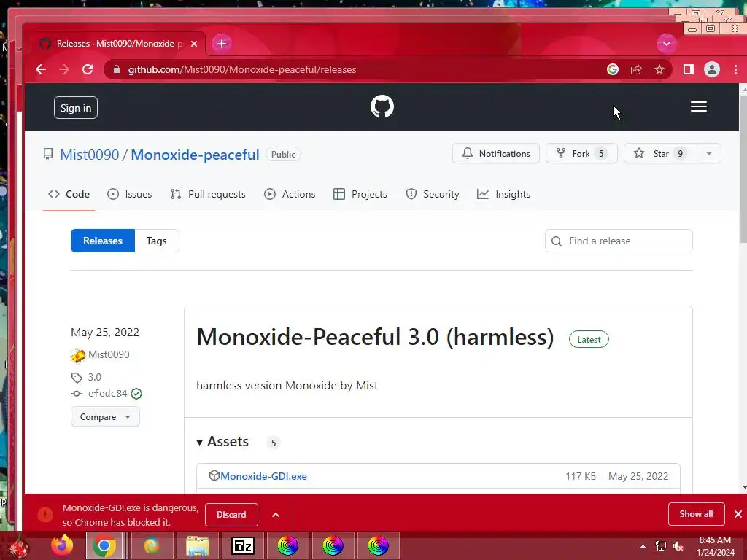The image size is (747, 560).
Task: Open a new tab with the plus button
Action: tap(222, 44)
